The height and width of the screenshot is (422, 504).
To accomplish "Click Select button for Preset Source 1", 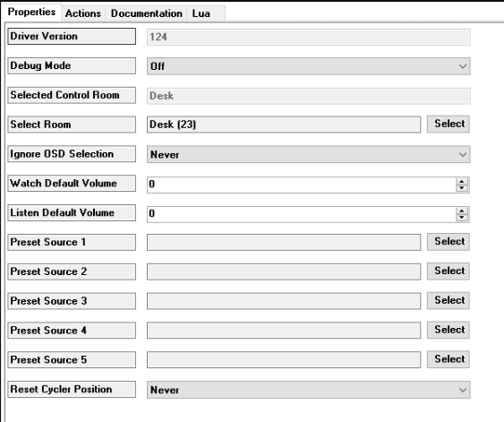I will [448, 242].
